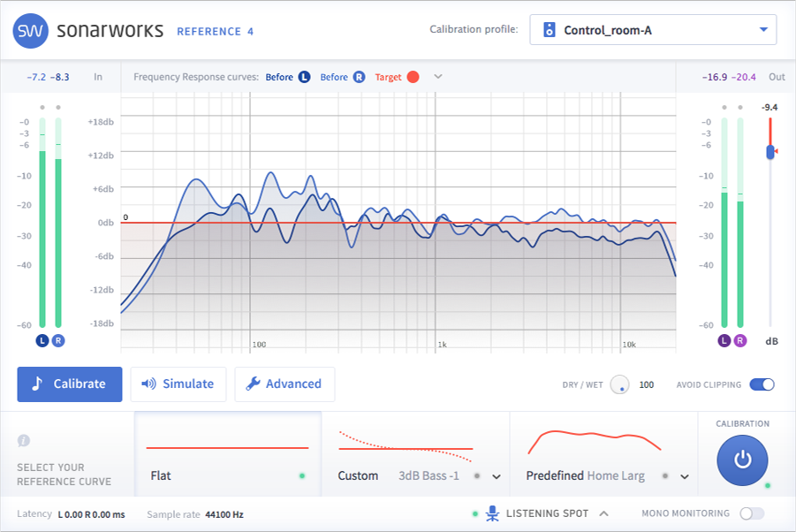Click the Simulate button
796x532 pixels.
pyautogui.click(x=178, y=384)
